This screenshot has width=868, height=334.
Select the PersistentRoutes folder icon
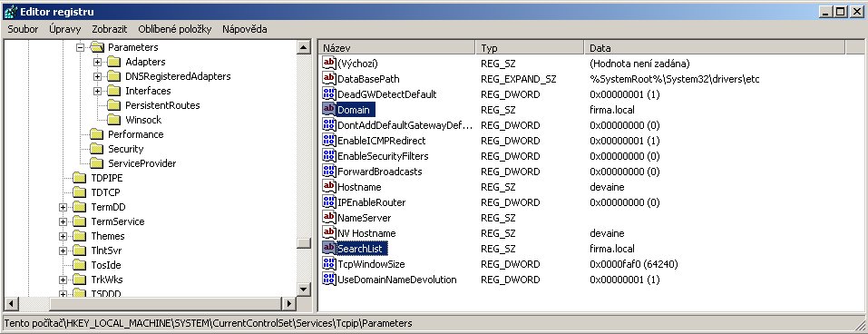(114, 105)
